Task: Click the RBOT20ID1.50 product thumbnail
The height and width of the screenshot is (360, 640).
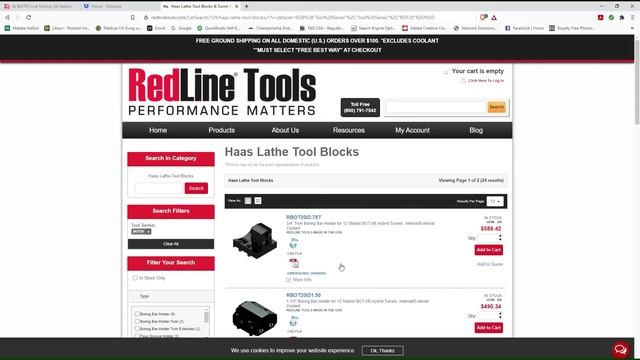Action: (255, 318)
